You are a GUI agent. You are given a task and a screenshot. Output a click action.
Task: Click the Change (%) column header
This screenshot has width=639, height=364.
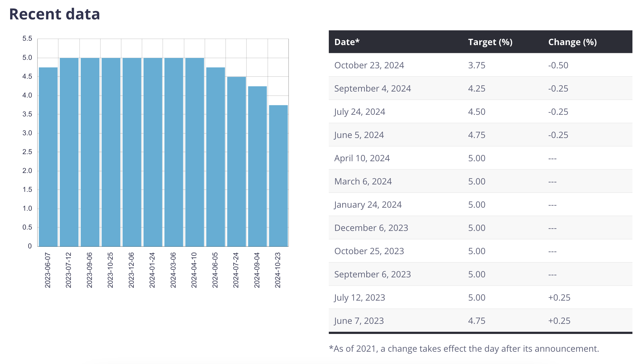[x=572, y=42]
